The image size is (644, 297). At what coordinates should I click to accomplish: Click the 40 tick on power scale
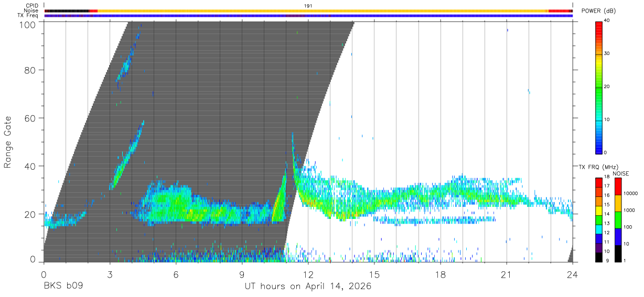607,20
